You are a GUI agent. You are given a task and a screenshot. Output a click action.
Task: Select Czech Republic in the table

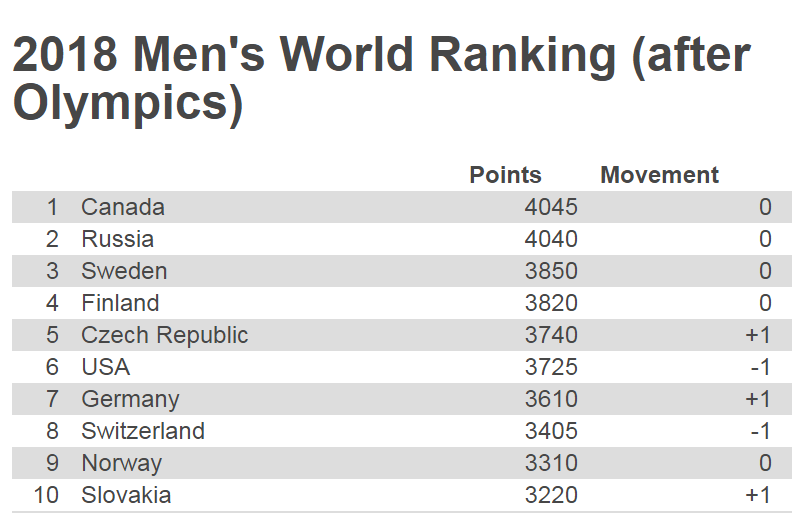pos(165,335)
